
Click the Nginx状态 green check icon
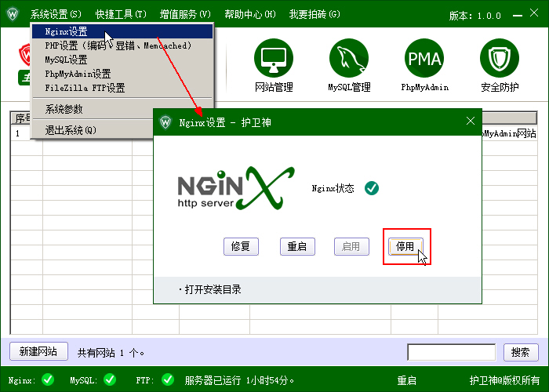(x=372, y=188)
